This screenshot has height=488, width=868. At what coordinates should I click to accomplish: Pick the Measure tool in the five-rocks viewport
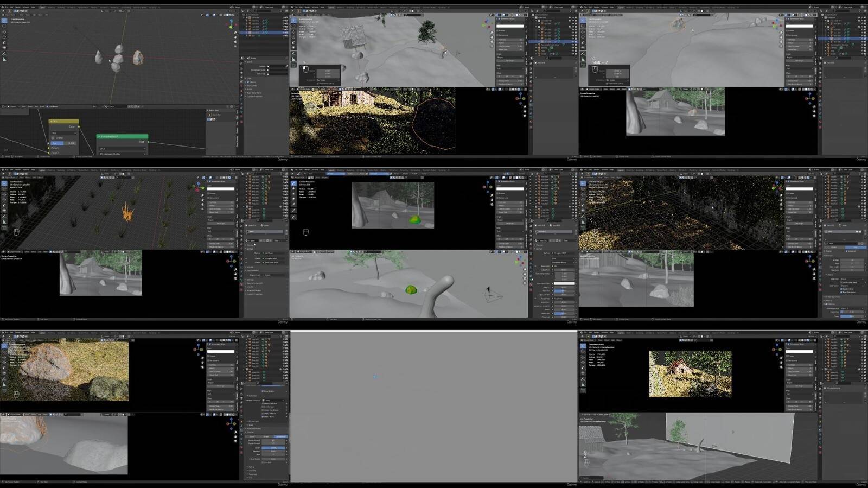pyautogui.click(x=4, y=59)
